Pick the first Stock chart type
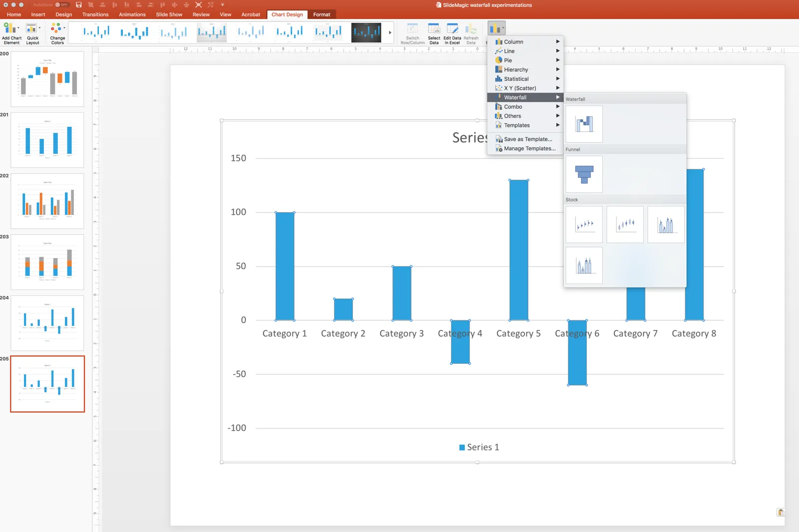 pyautogui.click(x=584, y=225)
